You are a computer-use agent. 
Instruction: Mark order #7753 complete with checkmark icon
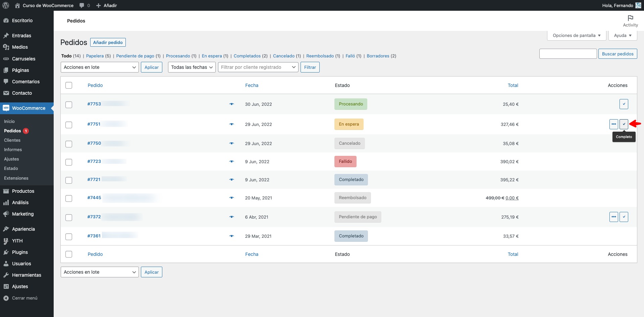(624, 104)
